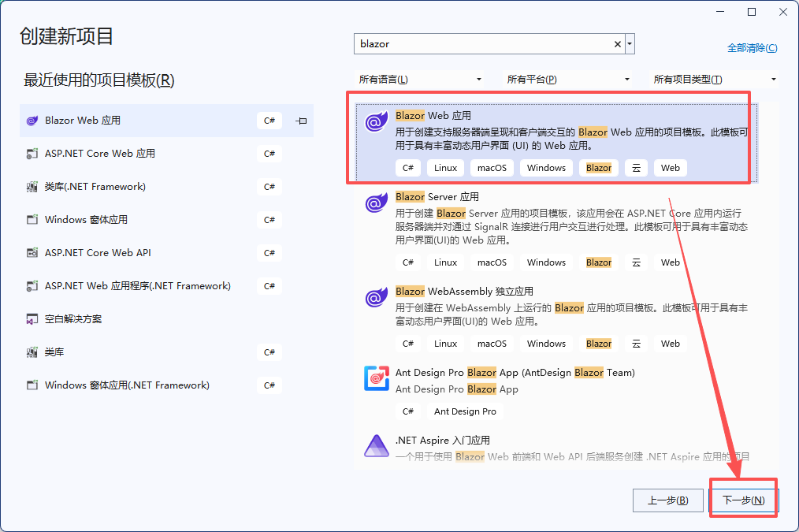This screenshot has width=799, height=532.
Task: Click the 云 tag under Blazor Web 应用
Action: 636,168
